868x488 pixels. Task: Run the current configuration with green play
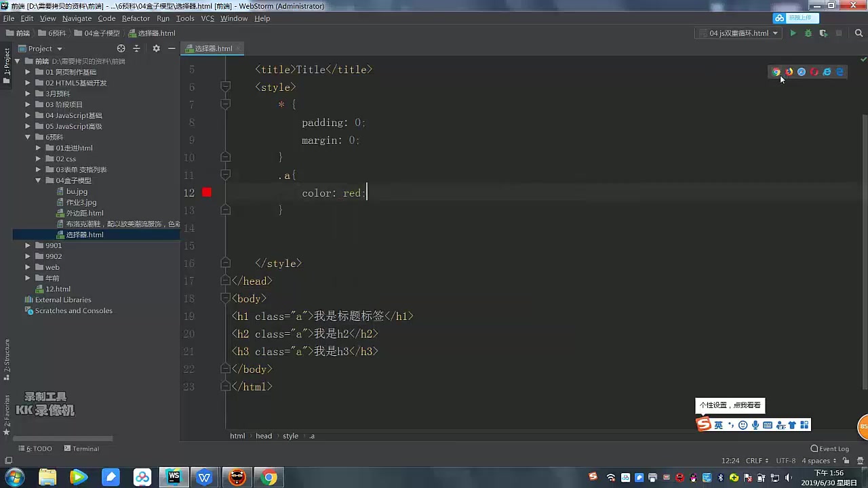tap(793, 33)
